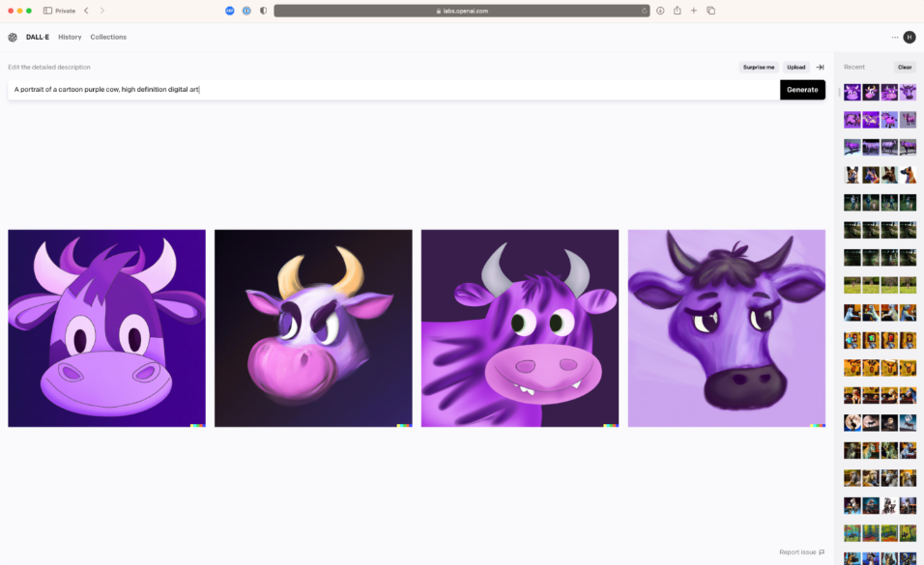This screenshot has width=924, height=565.
Task: Toggle the Safari sidebar icon
Action: (x=47, y=11)
